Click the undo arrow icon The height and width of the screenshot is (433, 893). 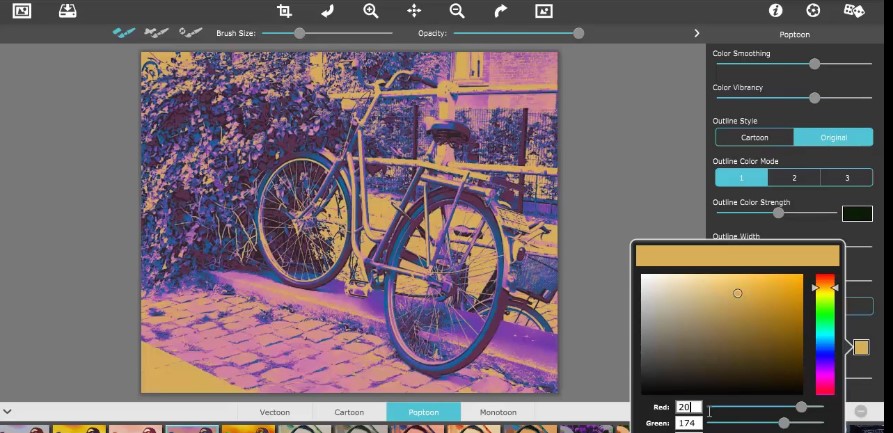pyautogui.click(x=328, y=11)
